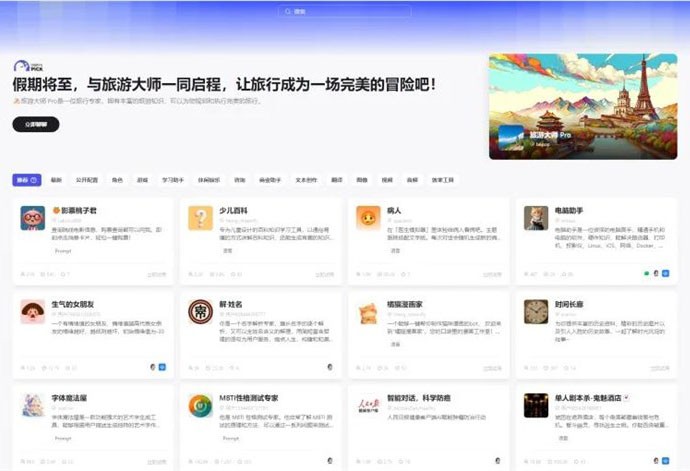Click the circle icon inside 推荐 tab
This screenshot has height=471, width=690.
coord(34,180)
